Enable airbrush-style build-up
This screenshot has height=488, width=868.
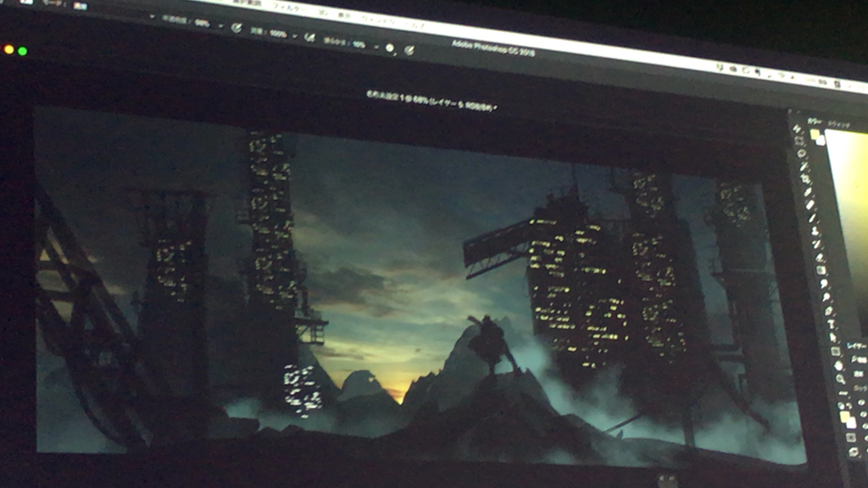pos(310,37)
